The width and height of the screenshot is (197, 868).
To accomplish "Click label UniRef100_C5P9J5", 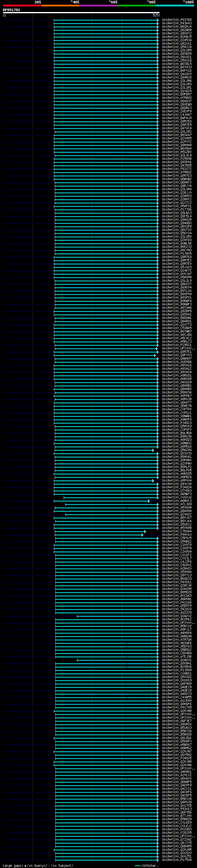I will (176, 538).
